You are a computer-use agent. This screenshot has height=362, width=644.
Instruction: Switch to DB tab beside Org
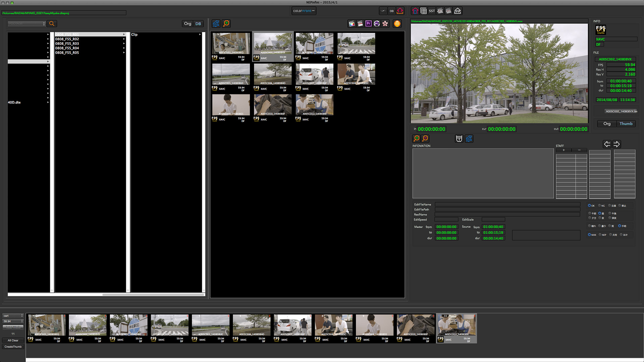[x=198, y=23]
